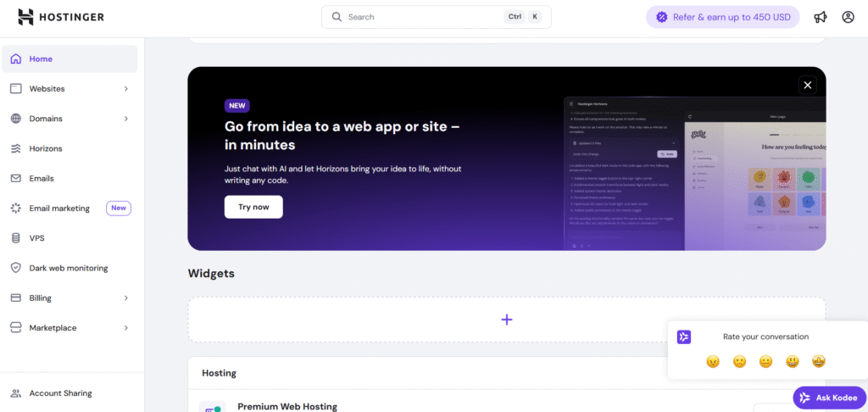Click the Dark web monitoring shield icon
The height and width of the screenshot is (412, 868).
click(x=16, y=268)
